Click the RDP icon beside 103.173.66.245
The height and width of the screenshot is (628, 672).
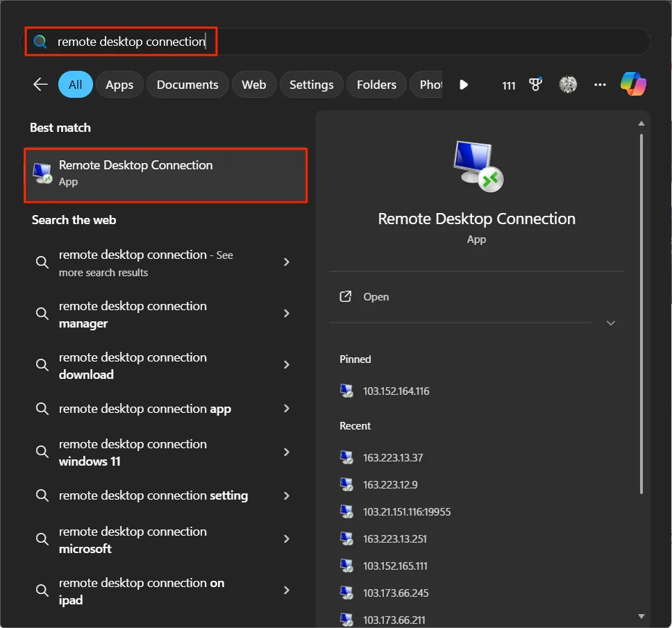coord(346,593)
